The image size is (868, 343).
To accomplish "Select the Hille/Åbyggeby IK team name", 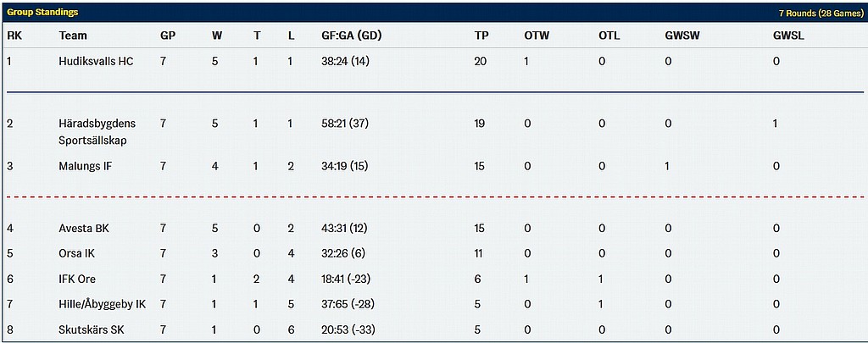I will point(103,304).
